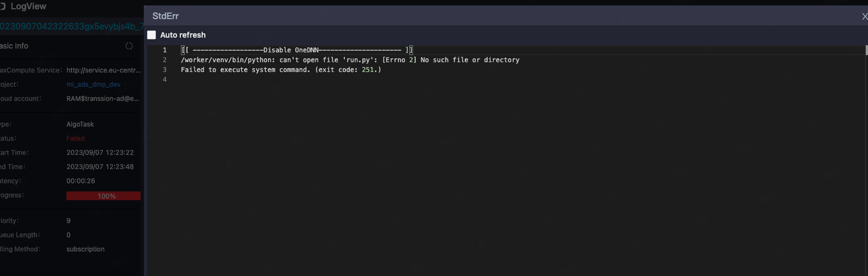This screenshot has height=276, width=868.
Task: Click the red 100% progress bar
Action: 104,196
